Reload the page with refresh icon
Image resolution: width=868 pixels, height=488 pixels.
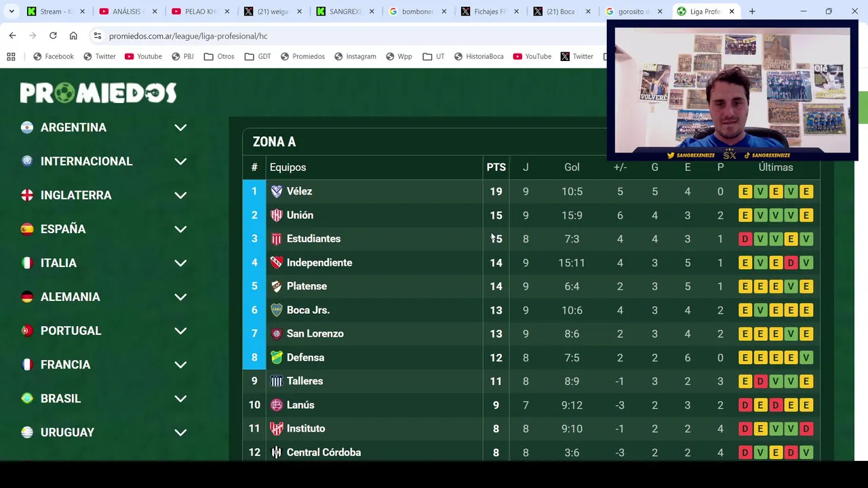coord(53,35)
